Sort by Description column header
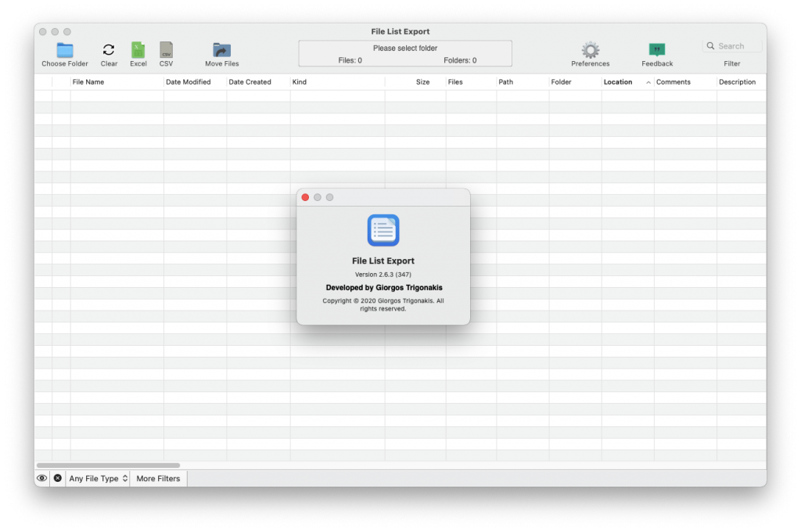The height and width of the screenshot is (532, 801). pyautogui.click(x=742, y=82)
